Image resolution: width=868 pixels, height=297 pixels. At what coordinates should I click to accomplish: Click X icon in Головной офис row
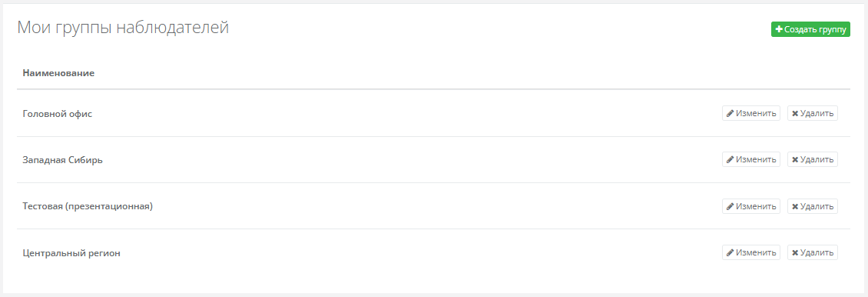click(795, 114)
